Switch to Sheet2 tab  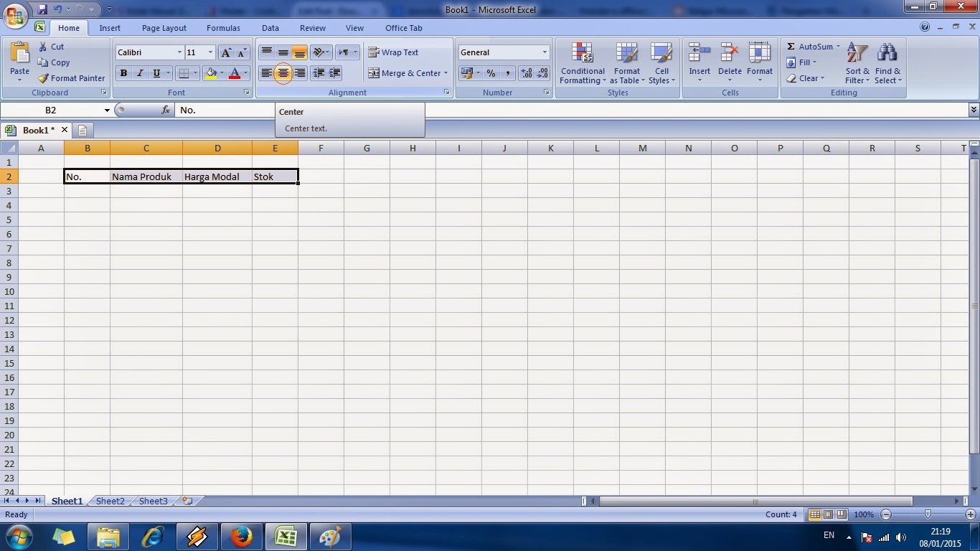point(110,501)
